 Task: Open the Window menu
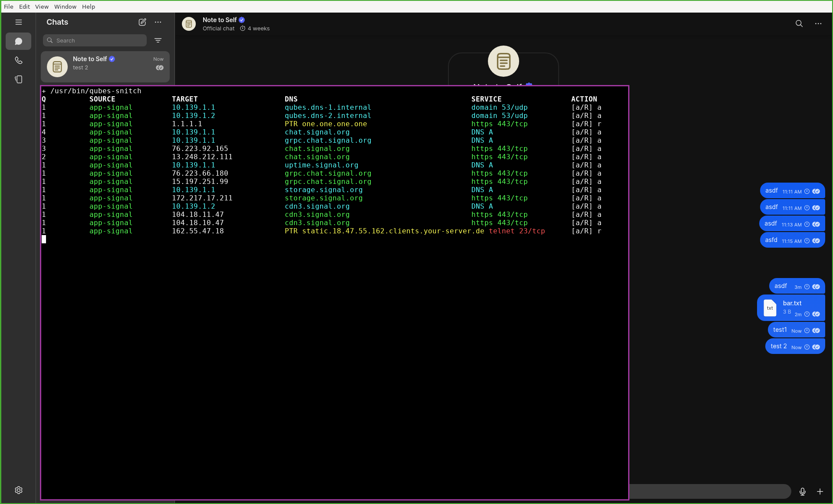(x=65, y=7)
